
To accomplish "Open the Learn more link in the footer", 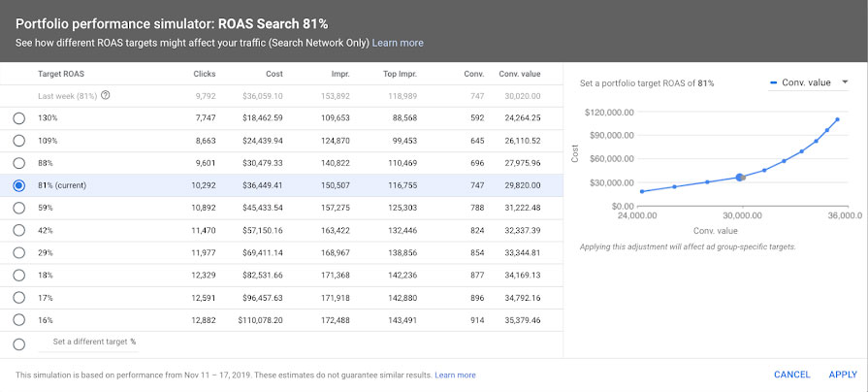I will point(455,375).
